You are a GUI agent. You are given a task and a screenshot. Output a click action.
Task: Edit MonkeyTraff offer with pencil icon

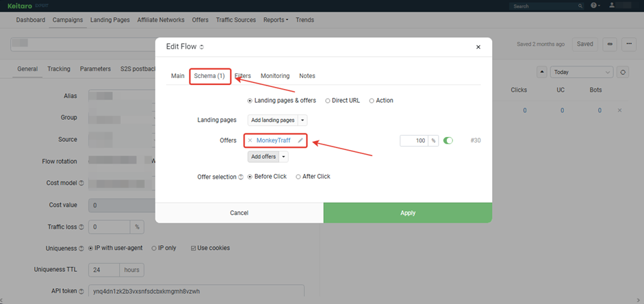coord(300,140)
